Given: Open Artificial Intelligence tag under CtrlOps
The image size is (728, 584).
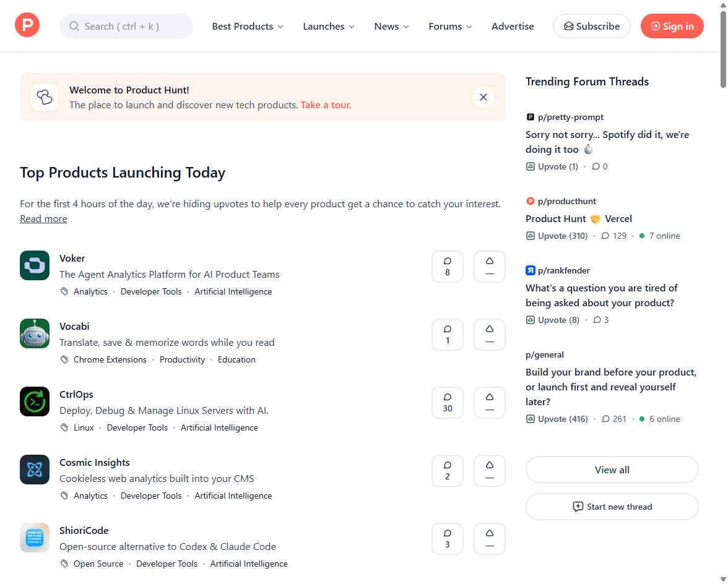Looking at the screenshot, I should pyautogui.click(x=219, y=427).
